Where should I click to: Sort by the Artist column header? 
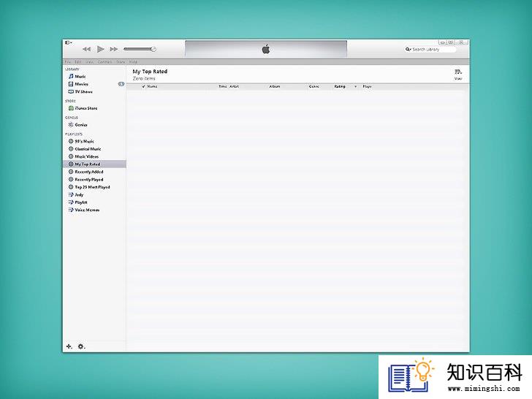234,86
